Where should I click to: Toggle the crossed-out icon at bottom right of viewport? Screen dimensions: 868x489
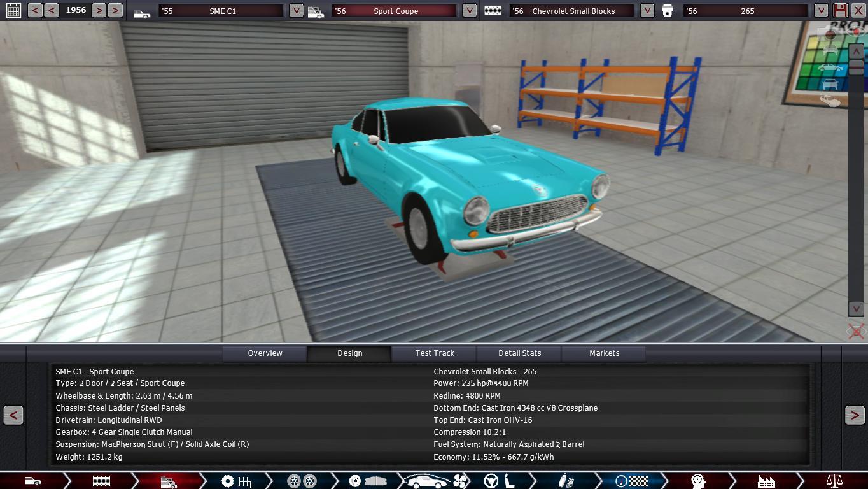(856, 331)
